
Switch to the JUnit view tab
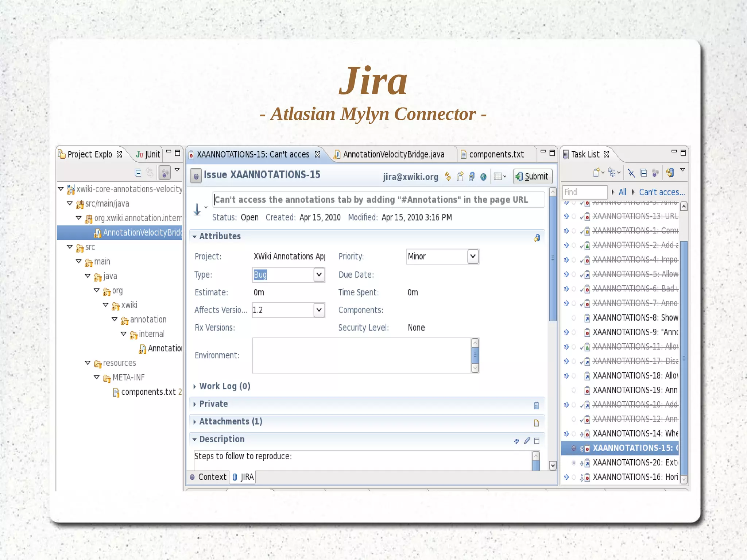click(x=148, y=154)
